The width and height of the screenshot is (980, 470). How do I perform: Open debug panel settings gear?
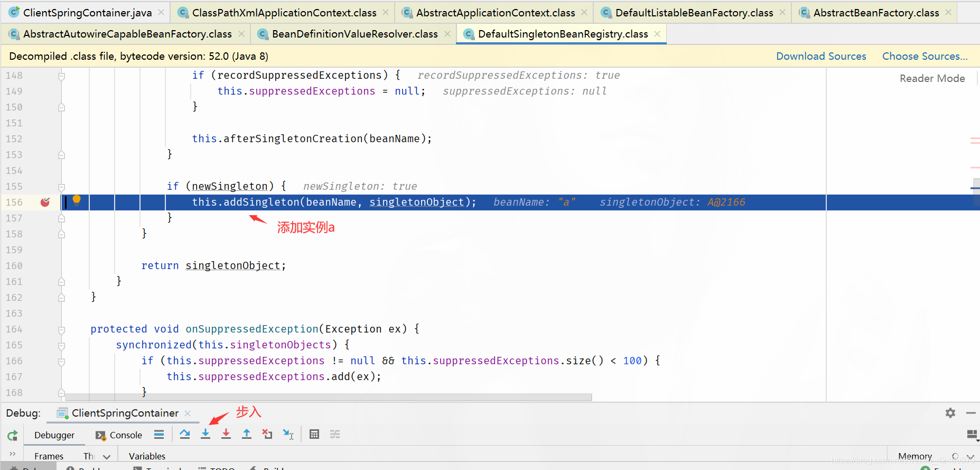coord(950,413)
